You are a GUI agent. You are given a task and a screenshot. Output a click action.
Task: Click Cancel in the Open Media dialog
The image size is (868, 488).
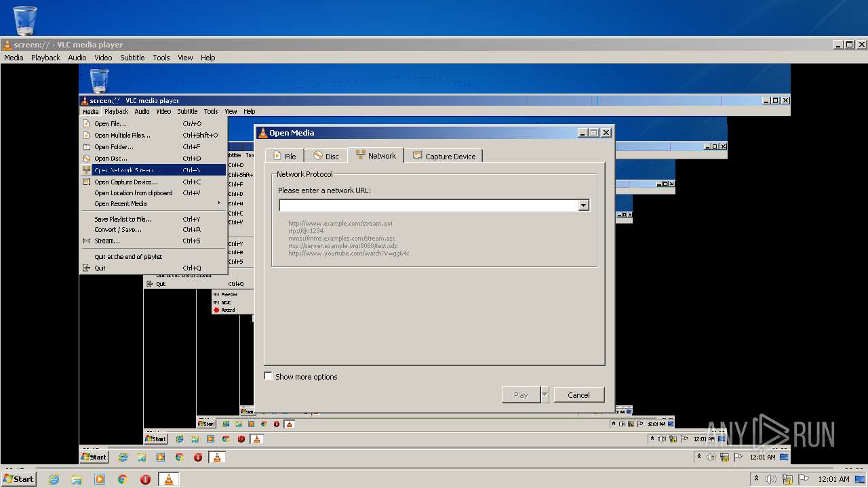coord(578,394)
